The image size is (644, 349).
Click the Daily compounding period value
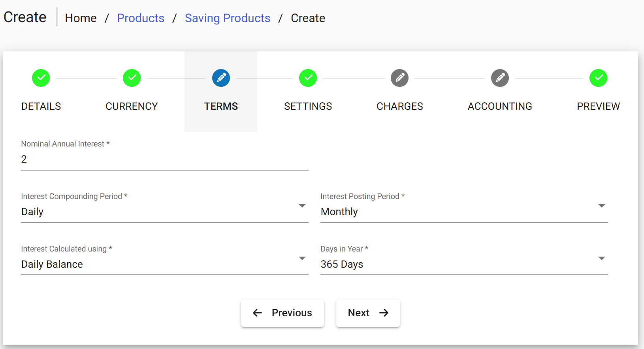point(32,212)
